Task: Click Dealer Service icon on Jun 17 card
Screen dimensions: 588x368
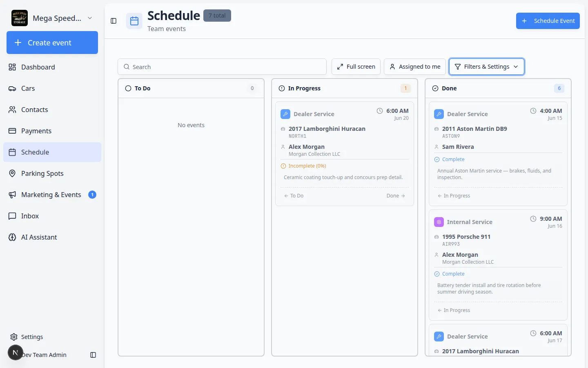Action: (x=439, y=337)
